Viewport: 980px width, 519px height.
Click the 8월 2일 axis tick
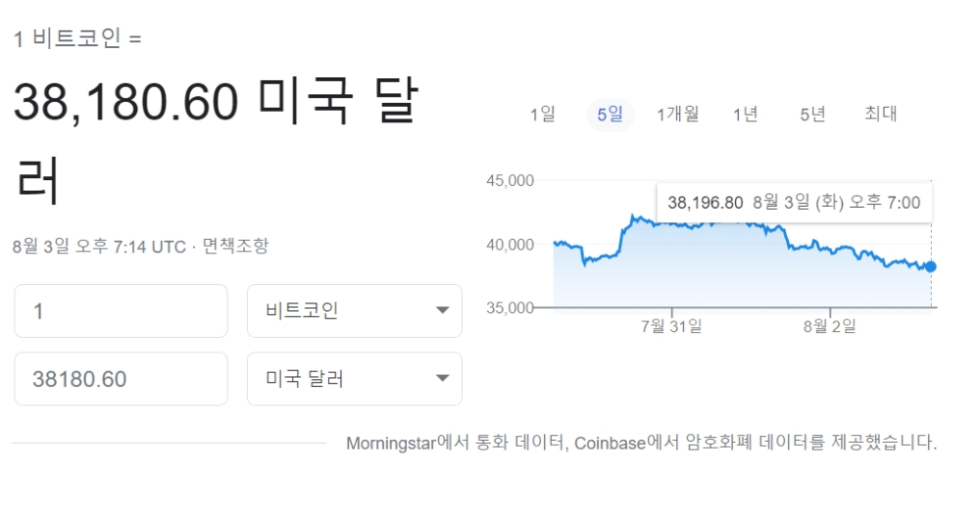coord(830,326)
